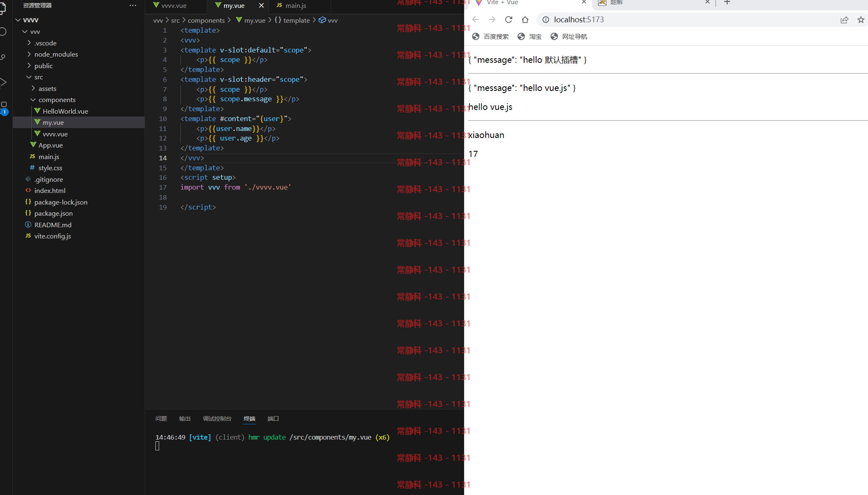Click line number 14 in editor gutter
The width and height of the screenshot is (868, 495).
[163, 158]
